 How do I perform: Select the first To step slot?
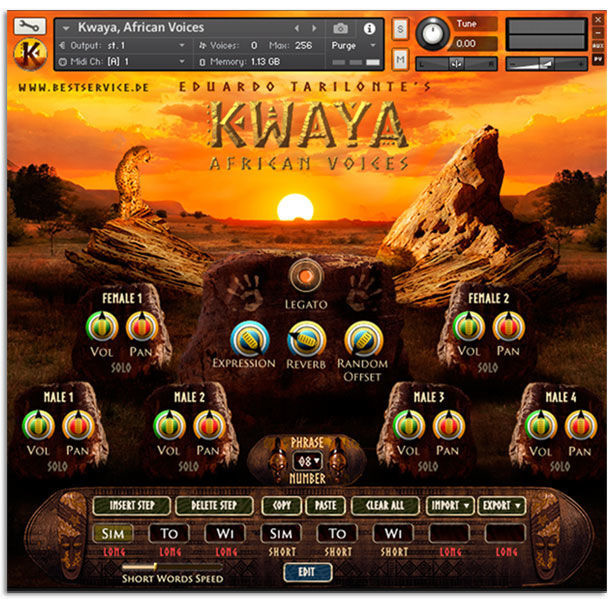click(x=169, y=534)
